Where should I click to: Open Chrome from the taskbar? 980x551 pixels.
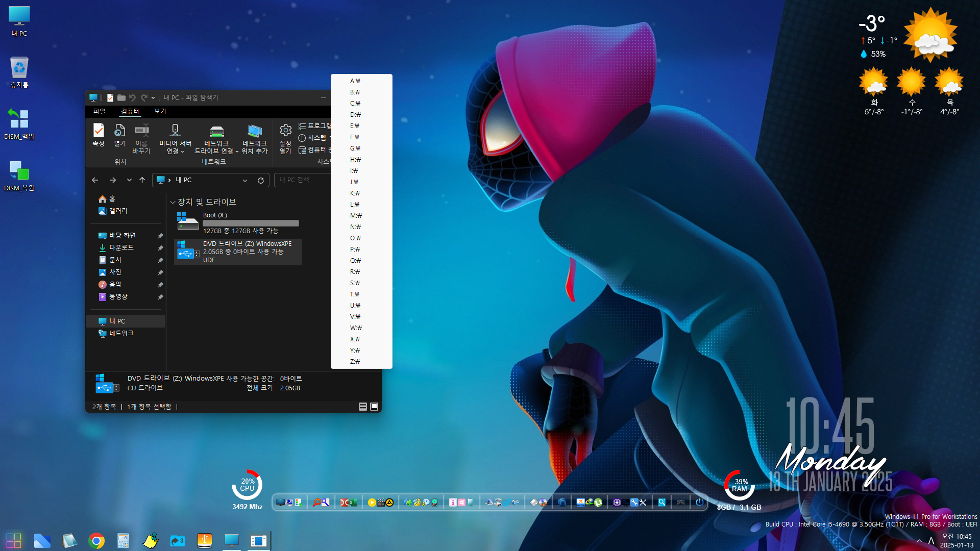coord(96,540)
